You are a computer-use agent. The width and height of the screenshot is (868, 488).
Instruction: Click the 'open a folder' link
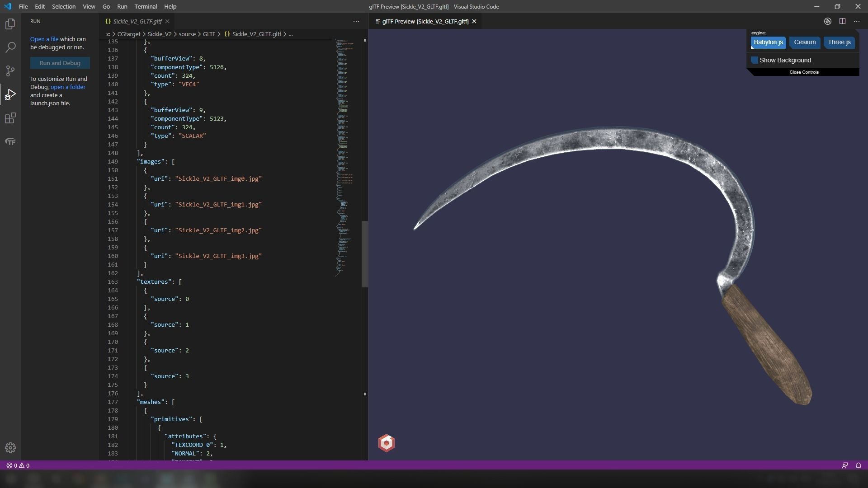(68, 87)
